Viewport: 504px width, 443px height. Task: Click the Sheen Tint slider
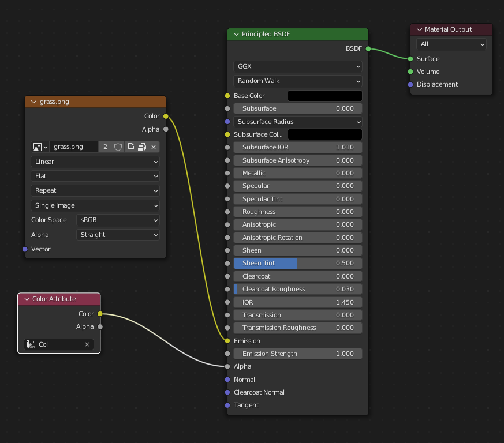(x=297, y=264)
